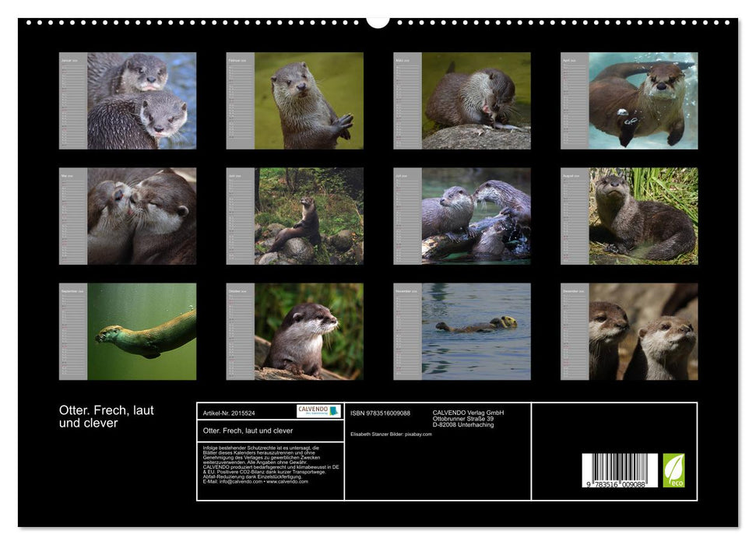The width and height of the screenshot is (756, 545).
Task: Select the Dezember otter pair image
Action: (642, 332)
